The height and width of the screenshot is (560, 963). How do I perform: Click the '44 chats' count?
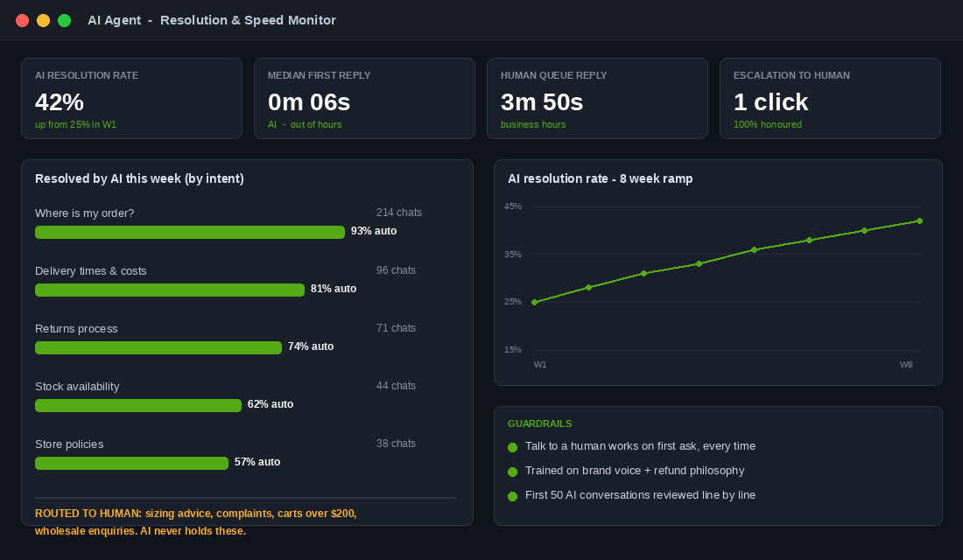point(396,386)
